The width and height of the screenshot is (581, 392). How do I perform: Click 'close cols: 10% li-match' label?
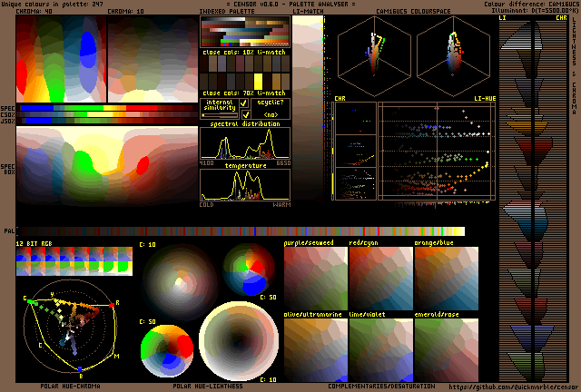244,53
